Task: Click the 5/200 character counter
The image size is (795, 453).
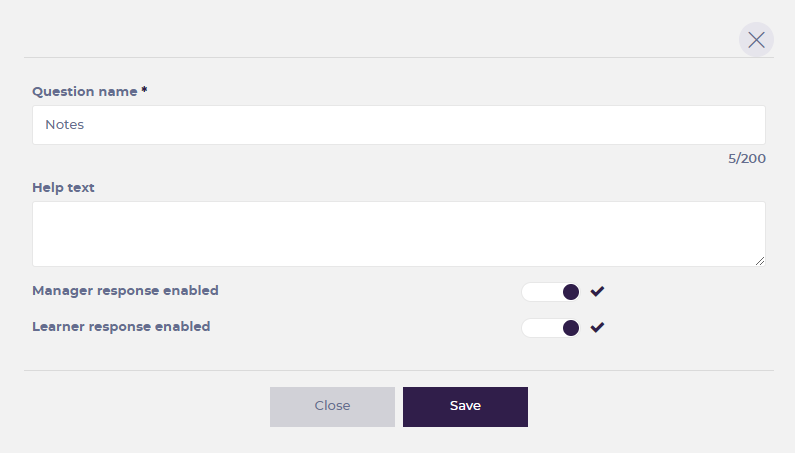Action: coord(747,158)
